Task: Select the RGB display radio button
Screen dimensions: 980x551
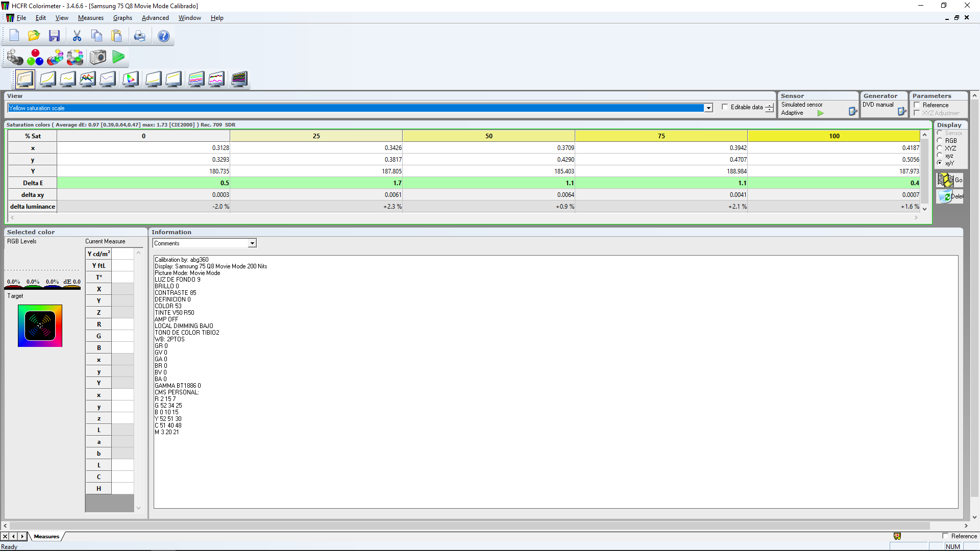Action: (940, 140)
